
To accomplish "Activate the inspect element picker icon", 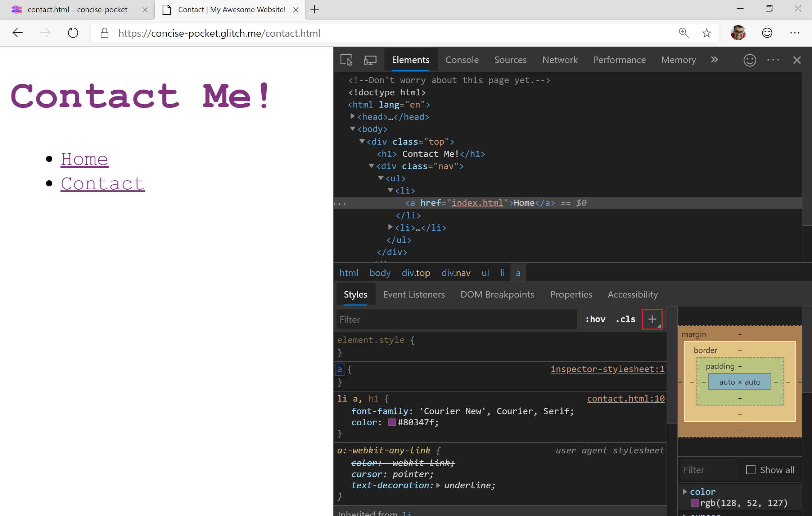I will click(346, 60).
